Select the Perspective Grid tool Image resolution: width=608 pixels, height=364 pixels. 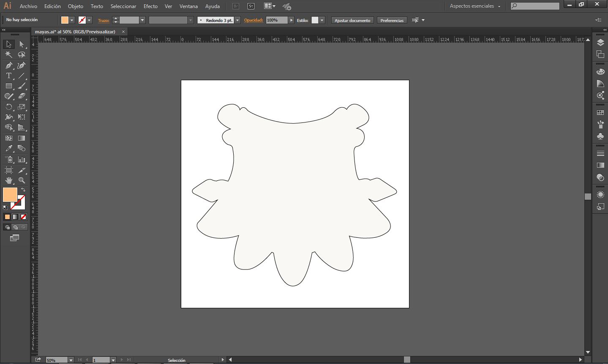point(22,128)
